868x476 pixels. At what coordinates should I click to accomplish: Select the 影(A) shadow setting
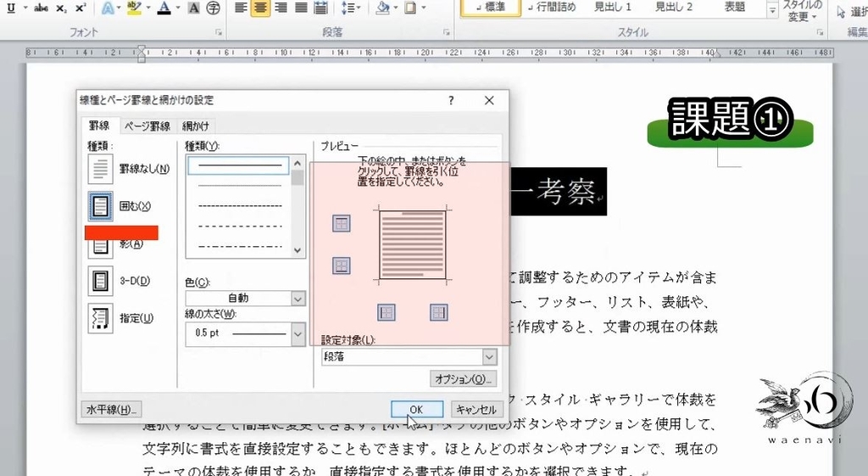coord(115,244)
